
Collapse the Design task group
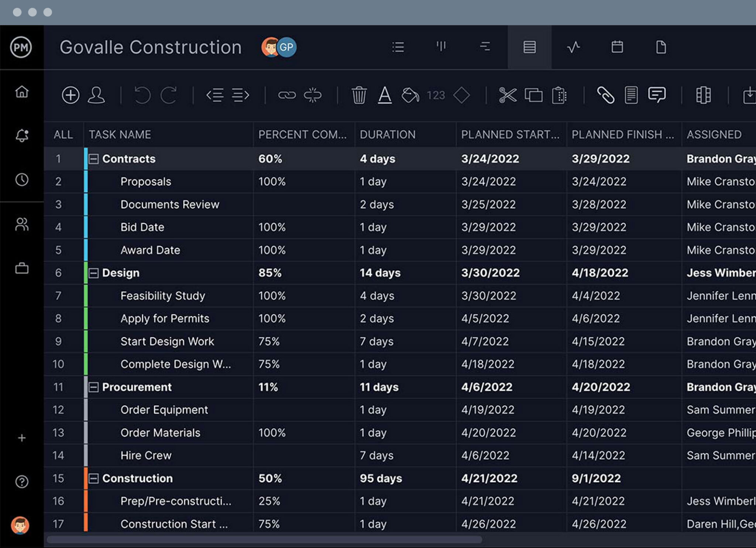94,273
